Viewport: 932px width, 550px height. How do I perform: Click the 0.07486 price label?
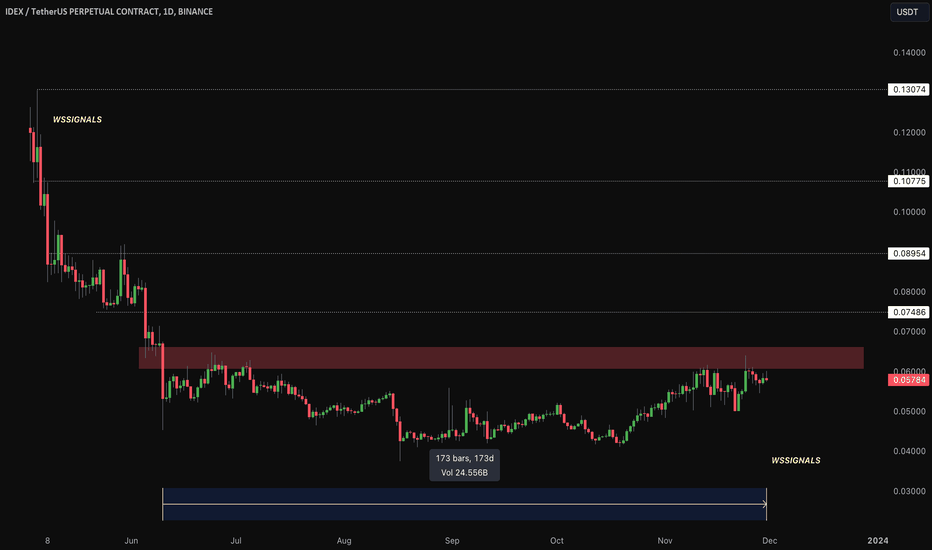tap(908, 313)
